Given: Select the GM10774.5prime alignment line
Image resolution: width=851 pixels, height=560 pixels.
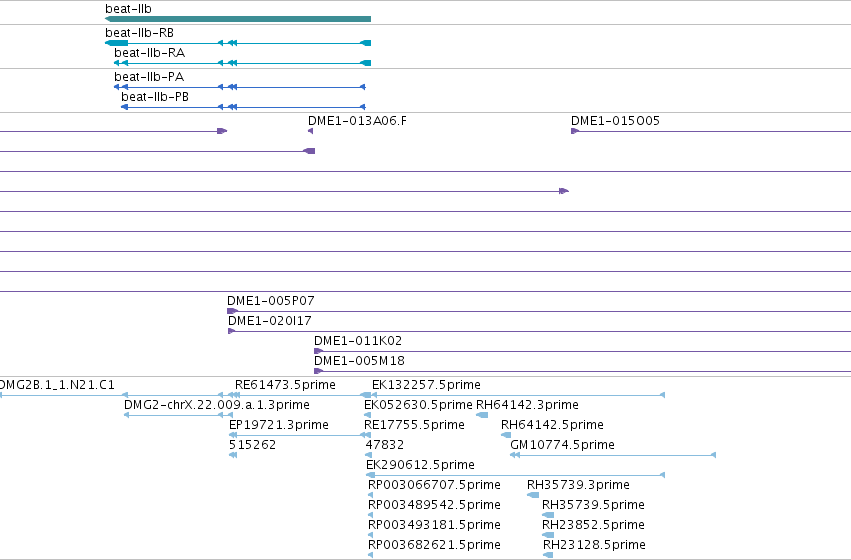Looking at the screenshot, I should click(613, 455).
